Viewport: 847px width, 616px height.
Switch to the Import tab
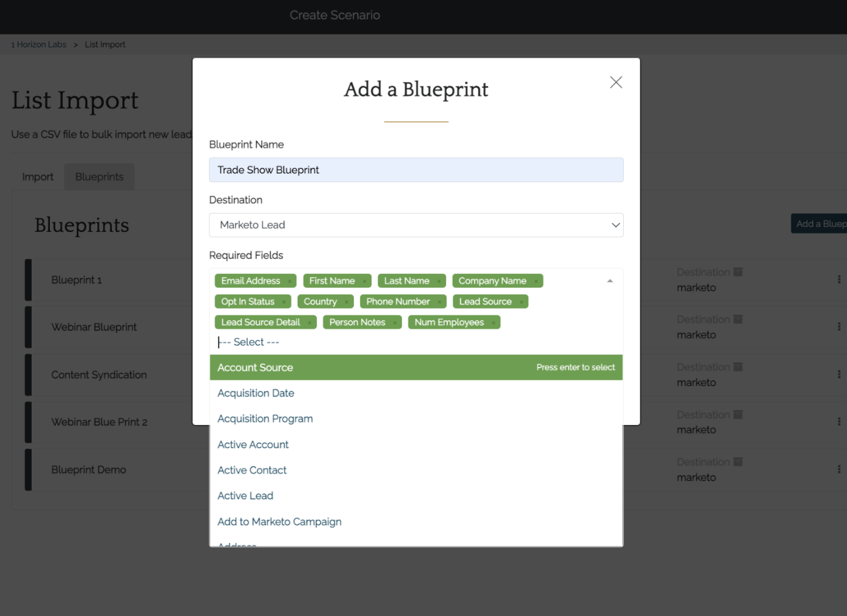(x=38, y=177)
